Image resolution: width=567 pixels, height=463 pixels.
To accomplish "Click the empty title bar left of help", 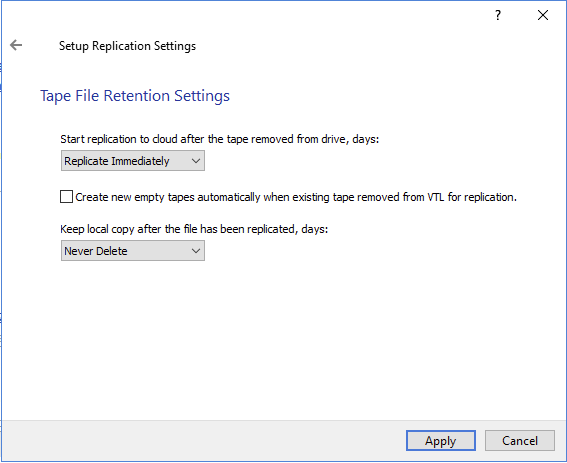I will coord(246,15).
